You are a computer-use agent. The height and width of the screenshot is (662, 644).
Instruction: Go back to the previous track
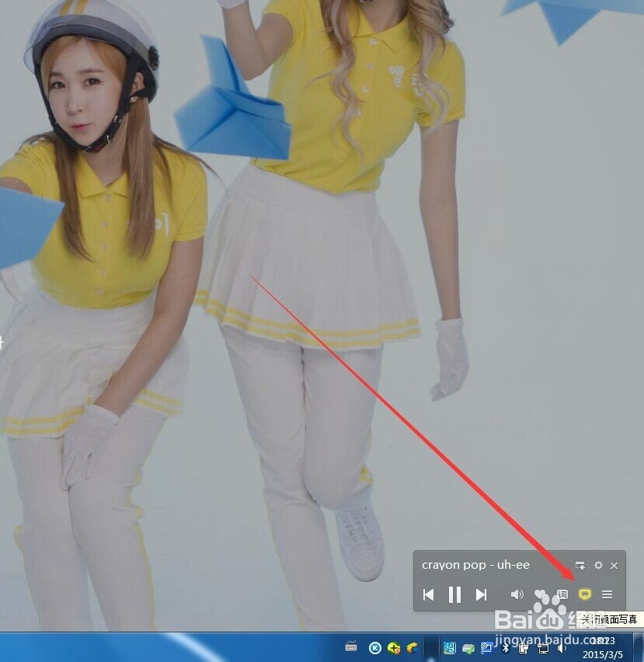pyautogui.click(x=428, y=594)
